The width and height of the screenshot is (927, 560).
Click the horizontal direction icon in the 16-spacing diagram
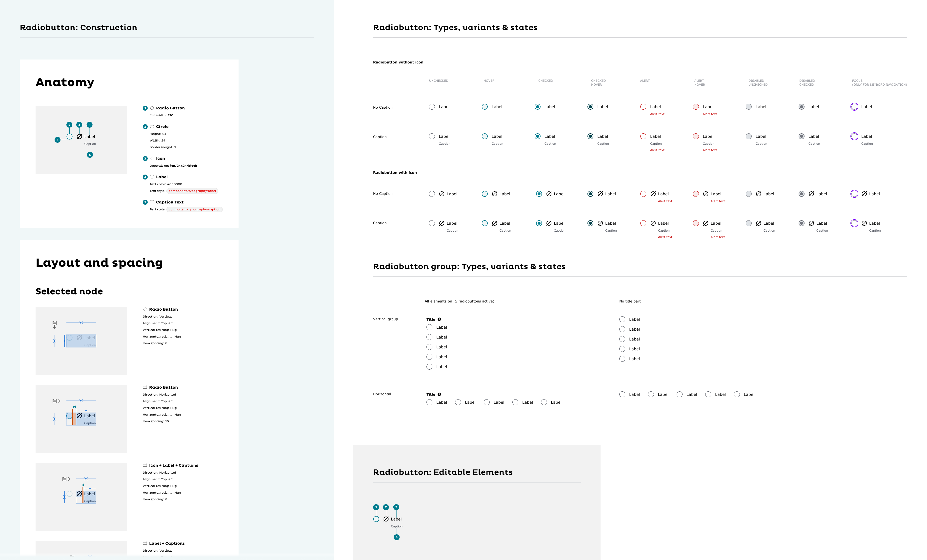pos(57,401)
